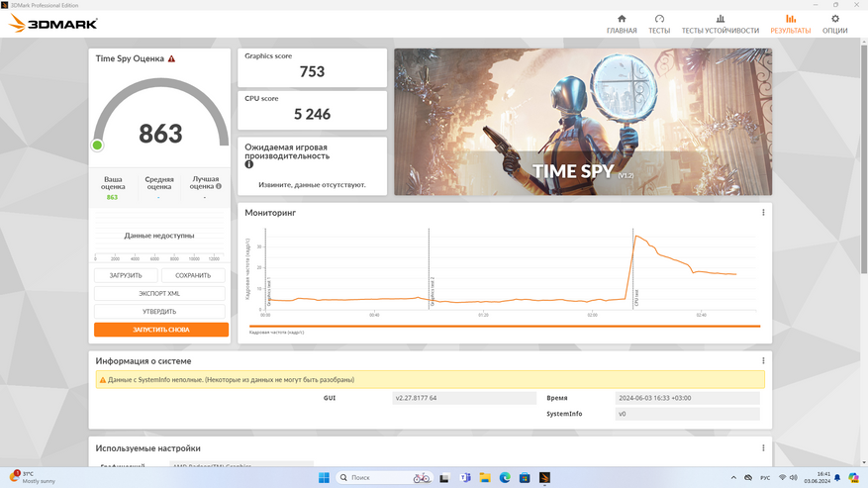Click the УТВЕРДИТЬ validate button
The width and height of the screenshot is (868, 488).
[159, 311]
